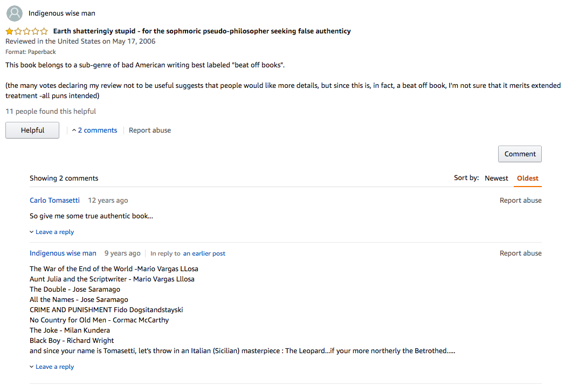Viewport: 579px width, 392px height.
Task: Sort comments by Oldest
Action: [x=527, y=178]
